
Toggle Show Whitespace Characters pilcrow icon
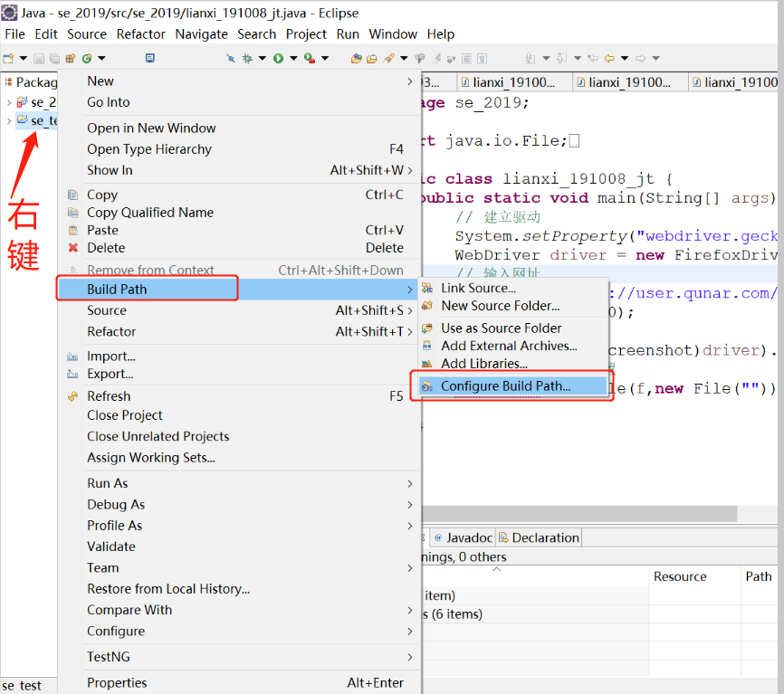click(x=482, y=59)
